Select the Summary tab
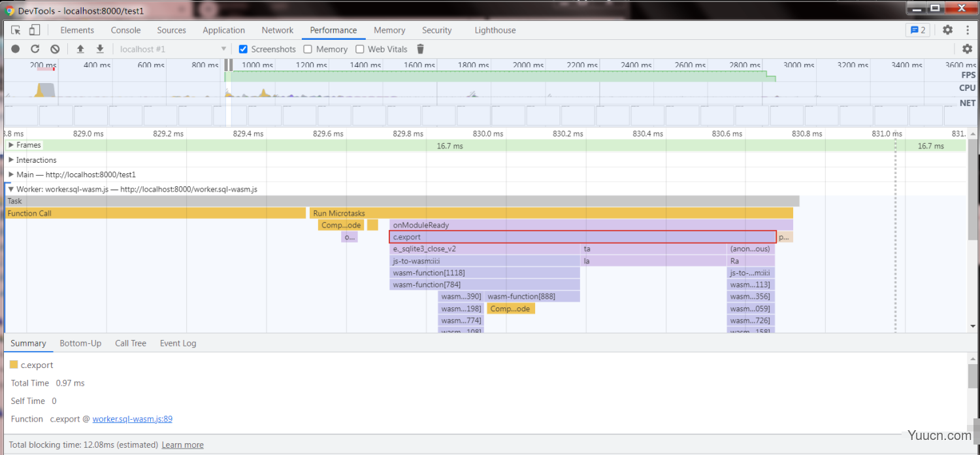Viewport: 980px width, 455px height. point(28,343)
